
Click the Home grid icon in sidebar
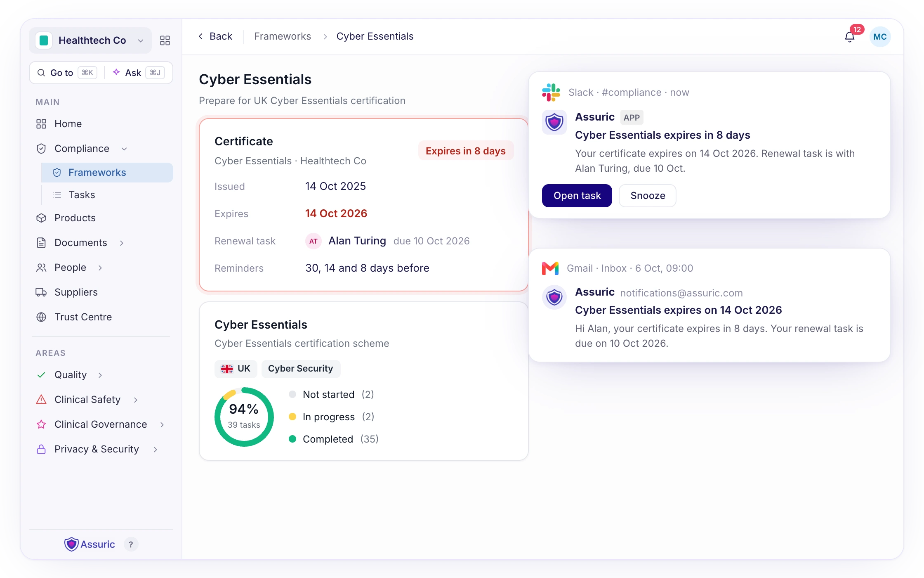pyautogui.click(x=41, y=124)
